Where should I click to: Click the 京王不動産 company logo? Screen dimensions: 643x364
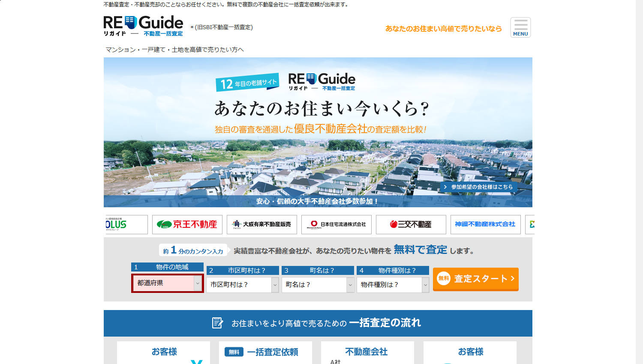click(x=187, y=224)
